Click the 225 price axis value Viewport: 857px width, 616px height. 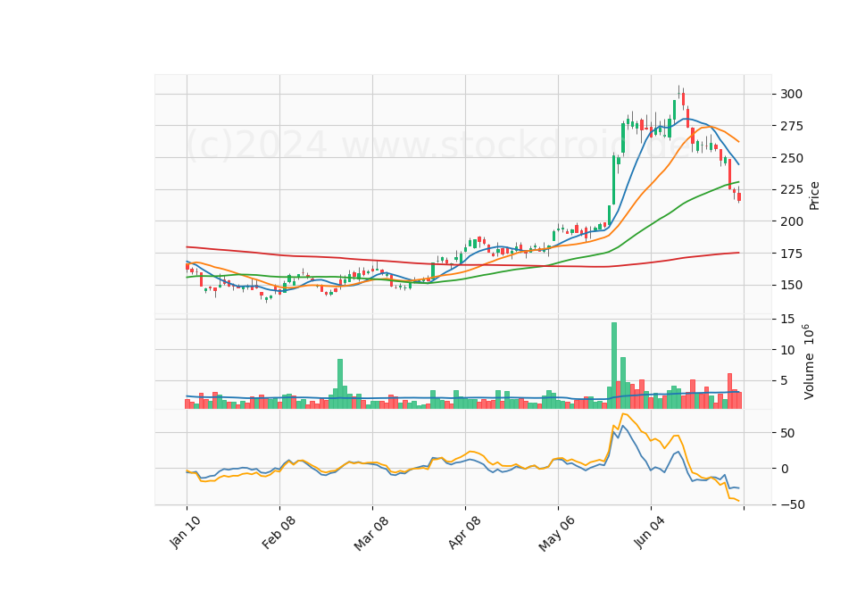click(x=792, y=189)
